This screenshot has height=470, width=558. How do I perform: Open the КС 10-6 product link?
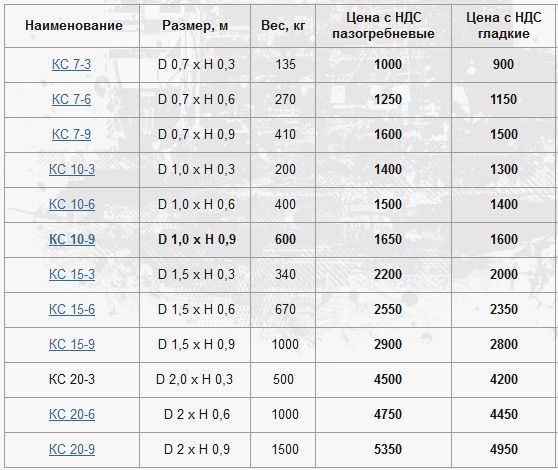[72, 205]
